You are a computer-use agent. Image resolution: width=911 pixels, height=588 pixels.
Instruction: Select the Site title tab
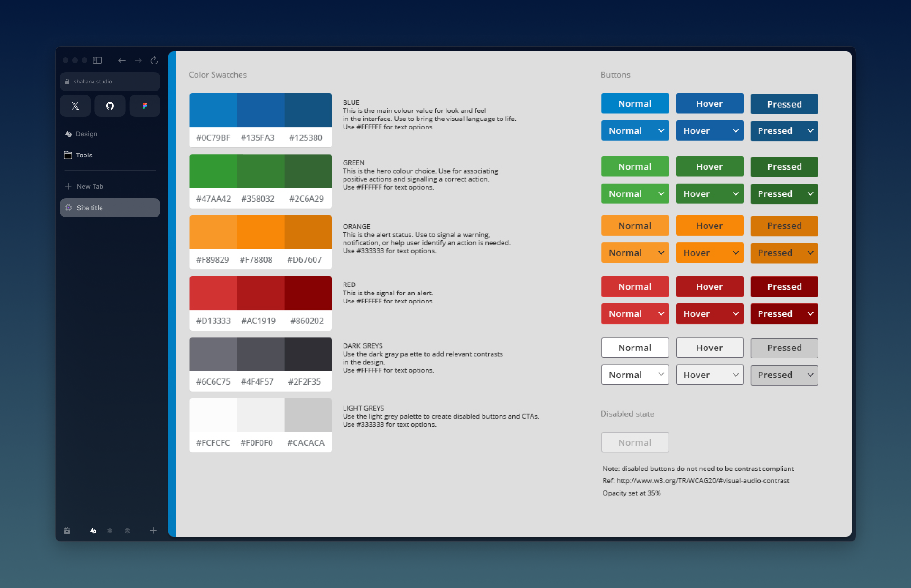click(110, 208)
